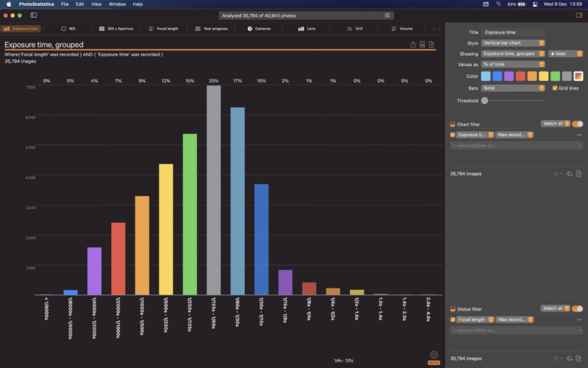Open the Style dropdown showing Vertical bar chart

pyautogui.click(x=513, y=43)
